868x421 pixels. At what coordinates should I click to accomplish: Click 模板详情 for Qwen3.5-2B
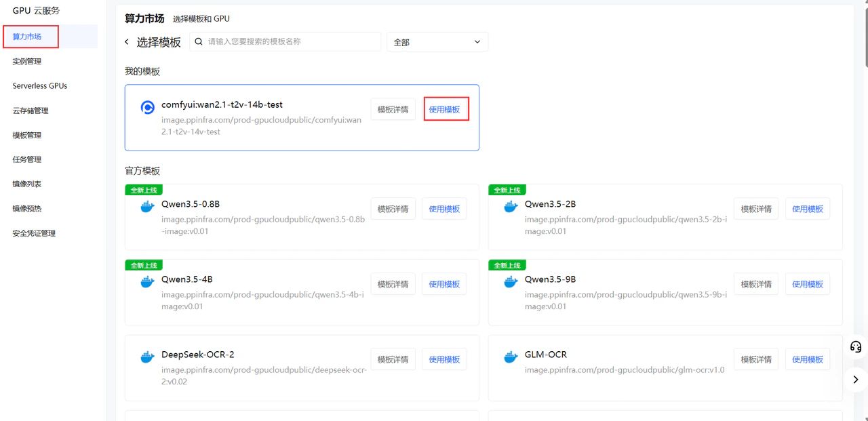[x=757, y=209]
